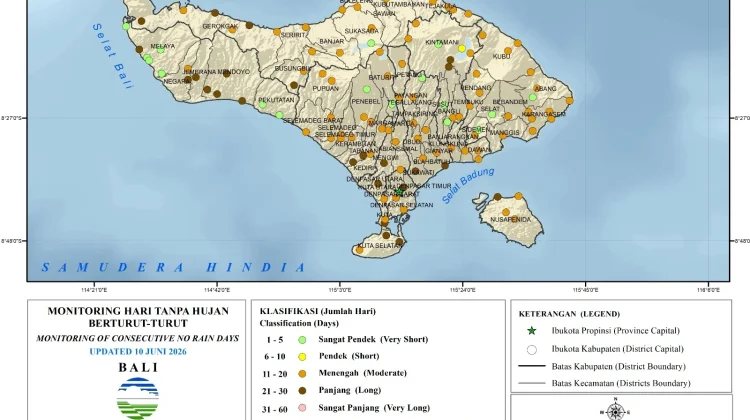Click the 'SAMUDERA HINDIA' ocean label
Image resolution: width=750 pixels, height=420 pixels.
click(173, 267)
